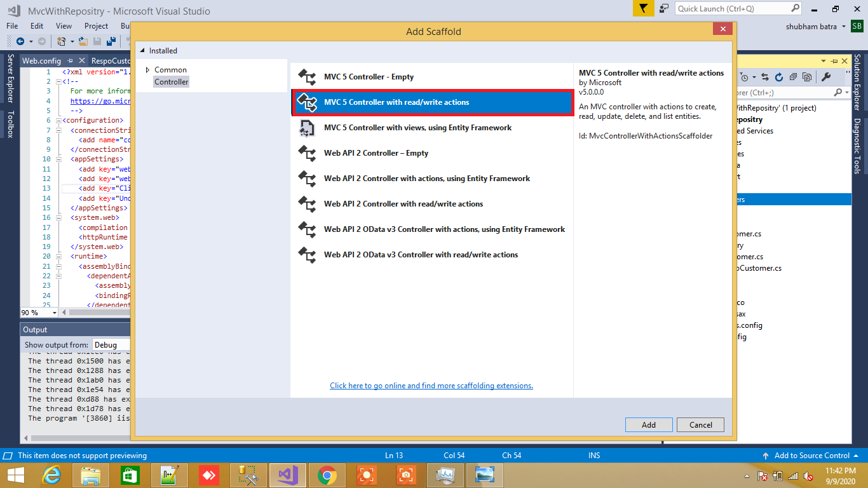The image size is (868, 488).
Task: Click Show All Files icon
Action: pos(807,78)
